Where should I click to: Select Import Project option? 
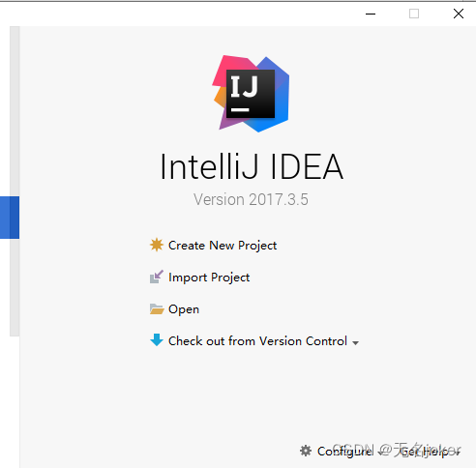[209, 278]
